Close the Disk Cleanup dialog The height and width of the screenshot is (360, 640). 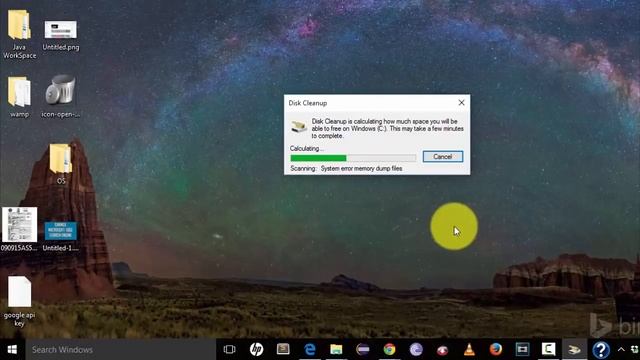click(x=461, y=103)
